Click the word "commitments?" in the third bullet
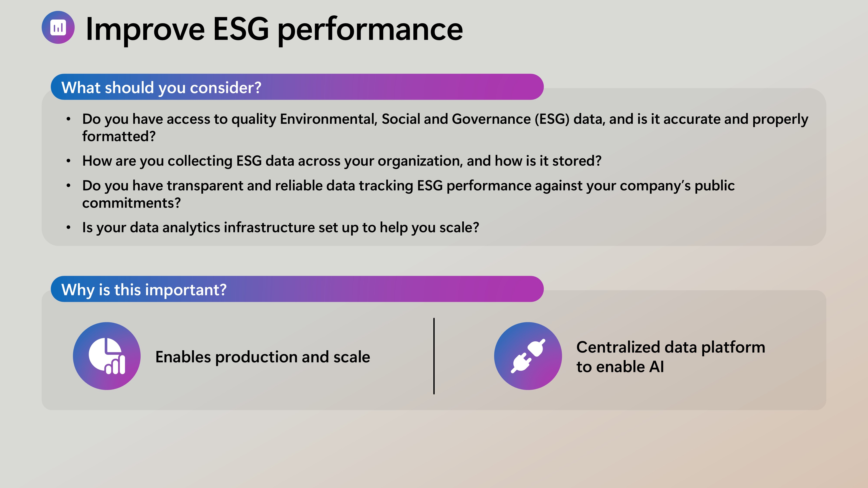 point(132,203)
